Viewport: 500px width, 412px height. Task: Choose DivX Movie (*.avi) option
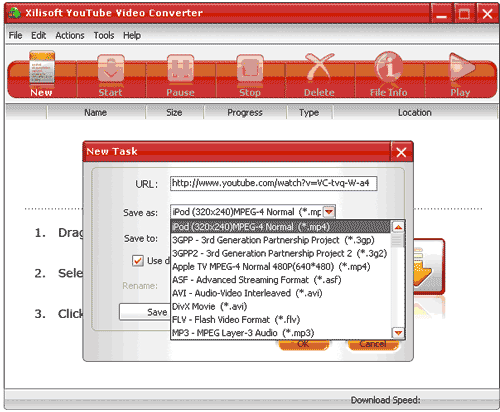tap(280, 306)
